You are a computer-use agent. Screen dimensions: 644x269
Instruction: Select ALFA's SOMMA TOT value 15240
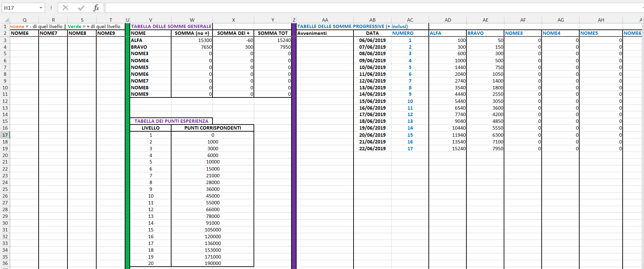273,40
